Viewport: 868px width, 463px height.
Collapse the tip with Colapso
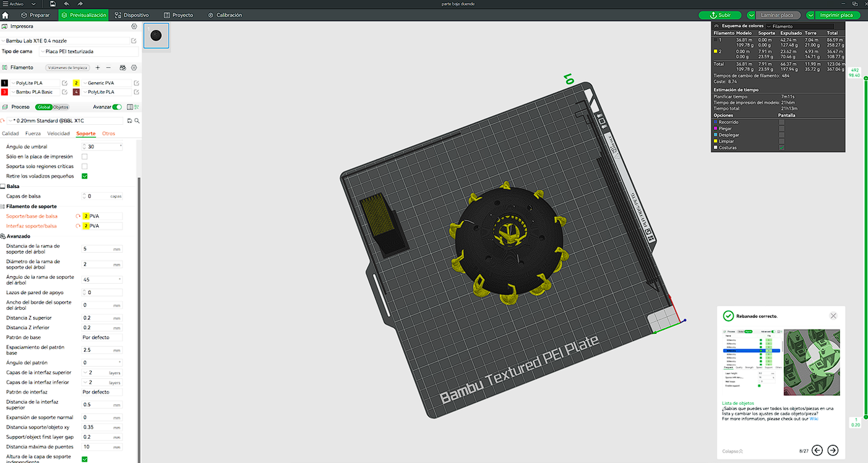point(733,451)
